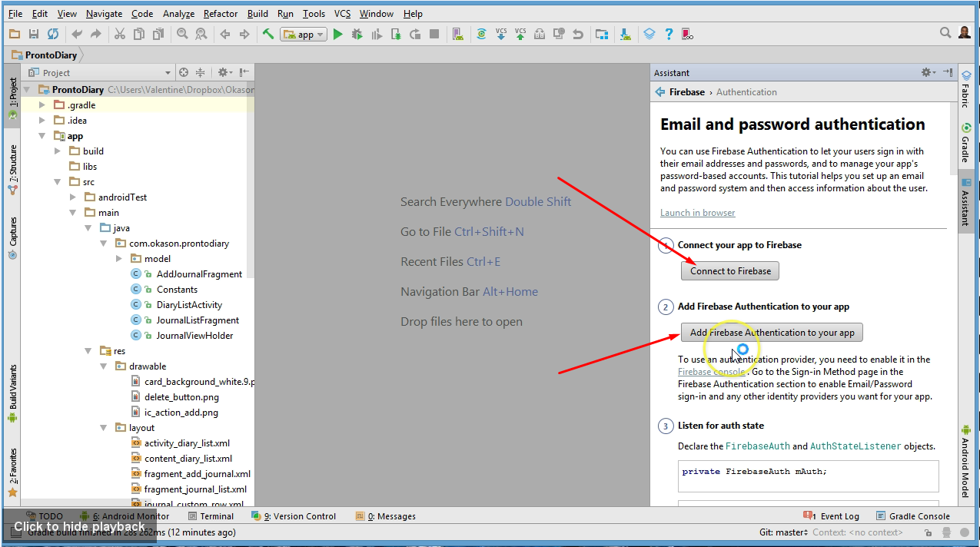Open the Git master branch selector
Image resolution: width=980 pixels, height=547 pixels.
[783, 532]
